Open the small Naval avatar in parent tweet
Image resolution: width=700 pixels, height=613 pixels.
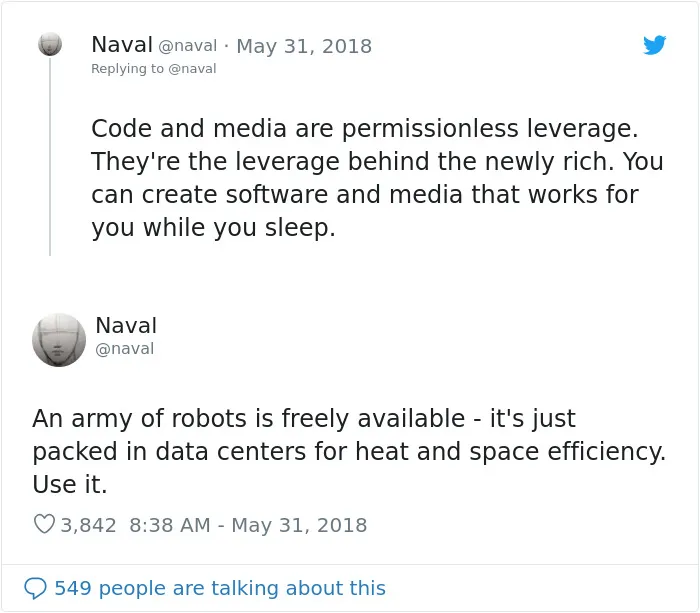50,44
